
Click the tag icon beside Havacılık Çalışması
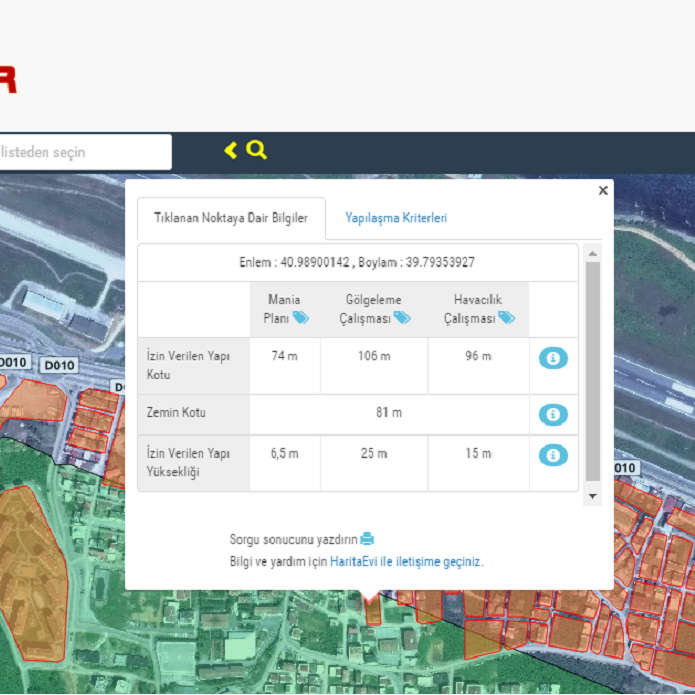pos(507,318)
